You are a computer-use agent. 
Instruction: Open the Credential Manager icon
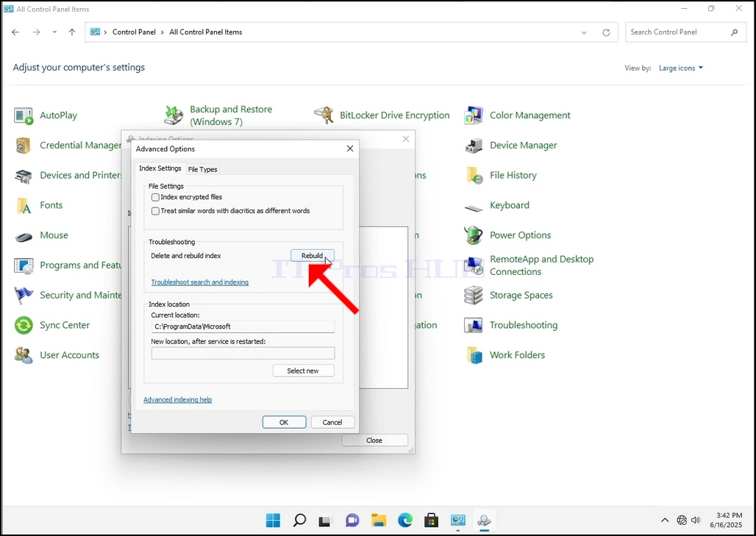tap(24, 146)
